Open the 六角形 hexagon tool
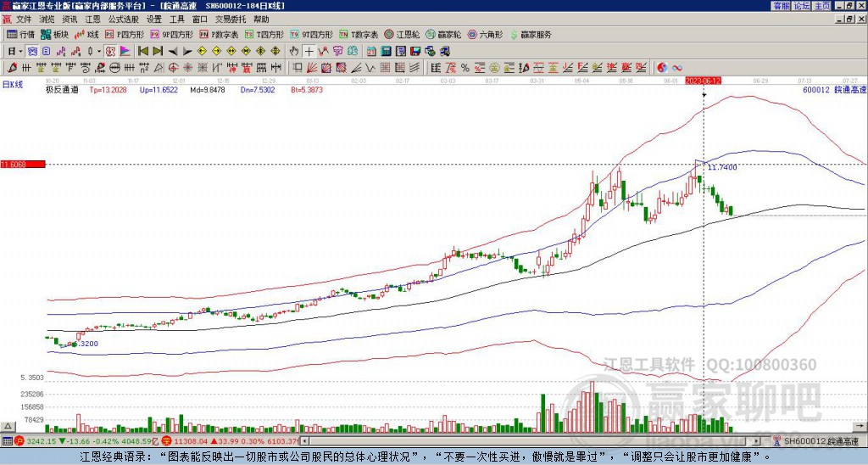Screen dimensions: 868x465 (485, 34)
